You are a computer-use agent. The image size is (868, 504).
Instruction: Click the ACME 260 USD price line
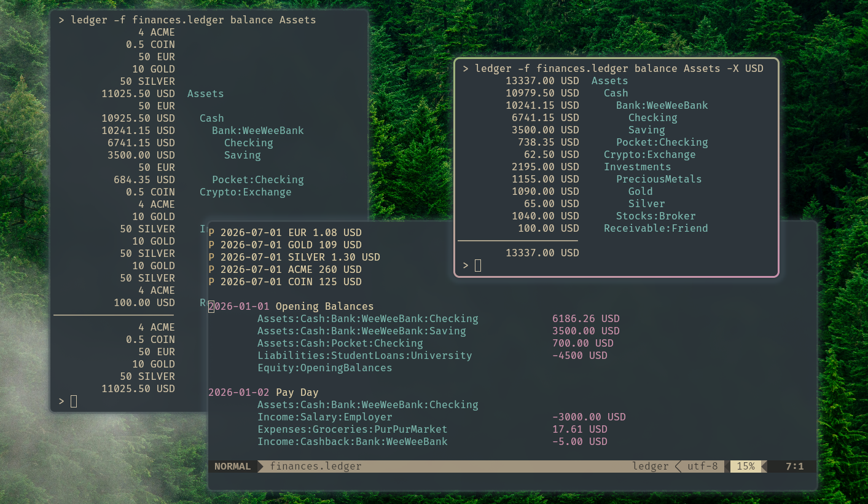coord(285,269)
